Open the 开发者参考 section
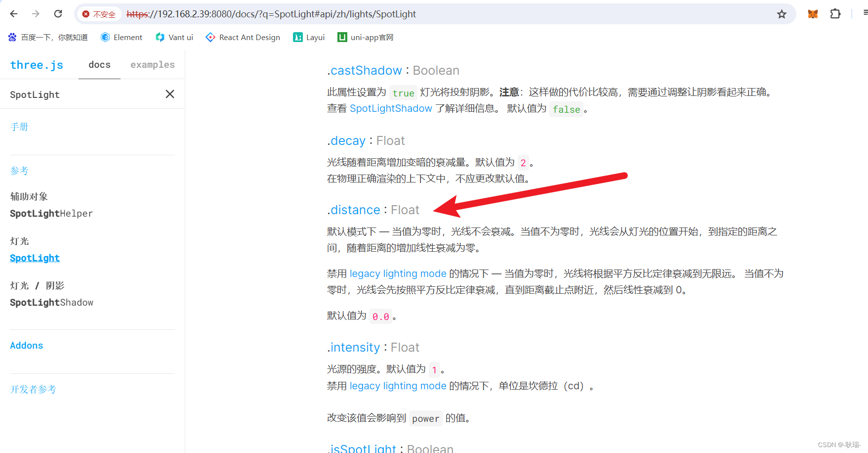This screenshot has width=868, height=453. pos(33,390)
